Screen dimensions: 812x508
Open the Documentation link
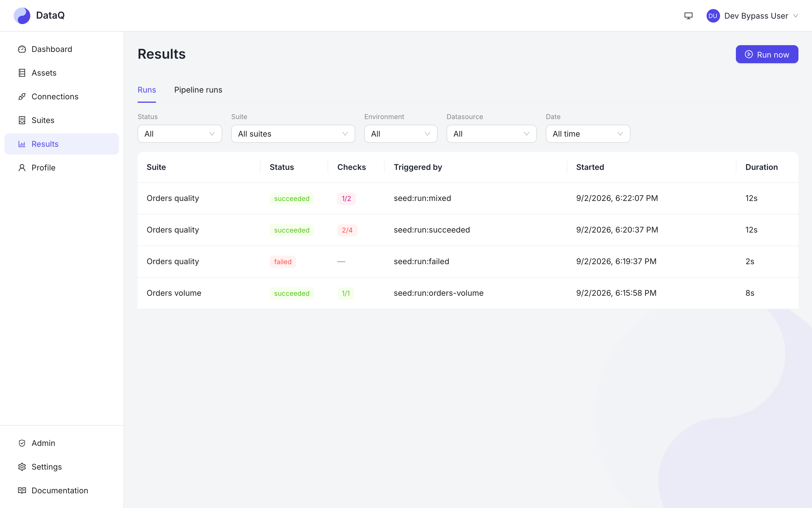click(62, 491)
